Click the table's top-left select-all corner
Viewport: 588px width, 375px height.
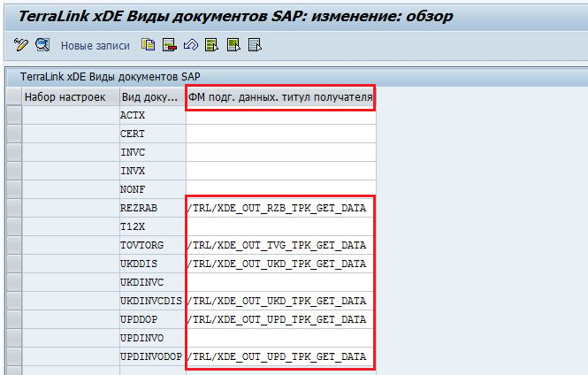point(13,96)
